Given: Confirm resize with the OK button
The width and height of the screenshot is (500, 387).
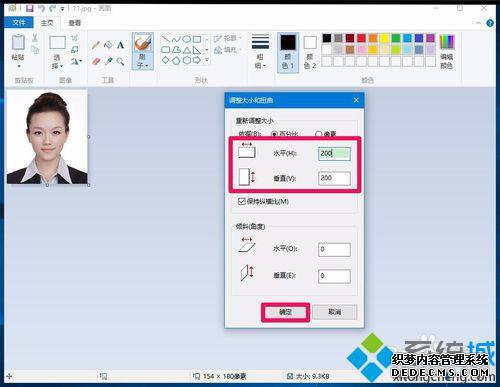Looking at the screenshot, I should pyautogui.click(x=285, y=312).
